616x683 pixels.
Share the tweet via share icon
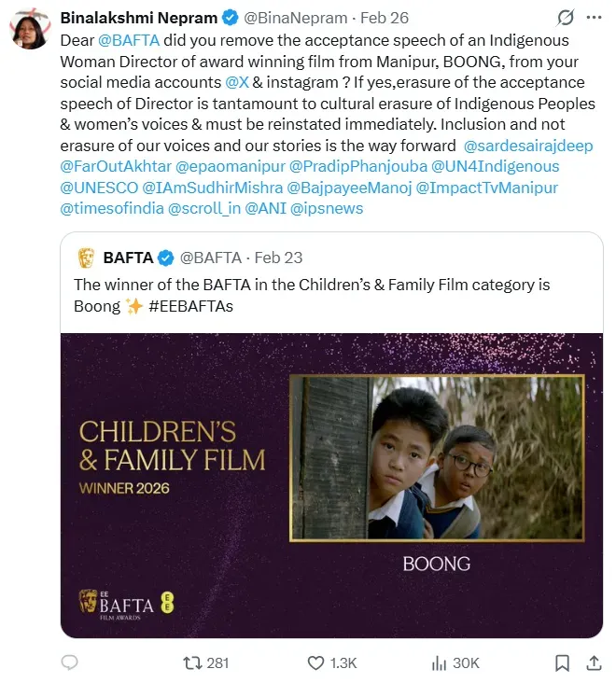pyautogui.click(x=593, y=662)
